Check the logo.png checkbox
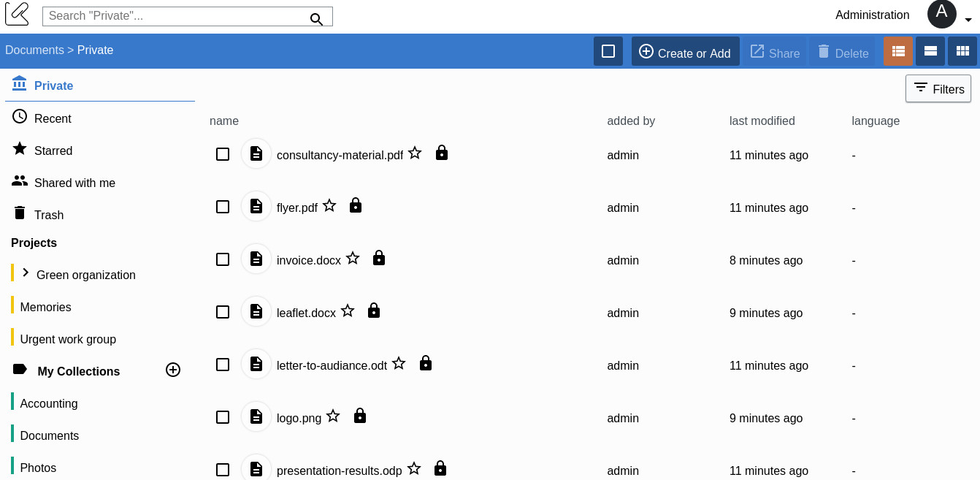980x480 pixels. 223,417
